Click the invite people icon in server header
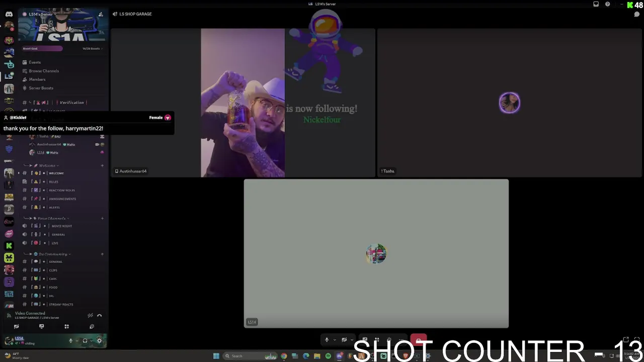The width and height of the screenshot is (644, 362). pos(101,14)
